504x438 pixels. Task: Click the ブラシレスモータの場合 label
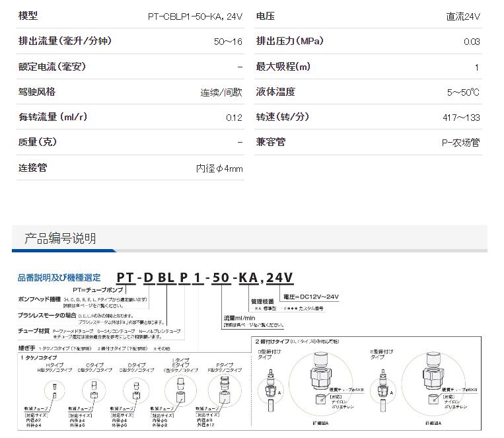pyautogui.click(x=47, y=315)
